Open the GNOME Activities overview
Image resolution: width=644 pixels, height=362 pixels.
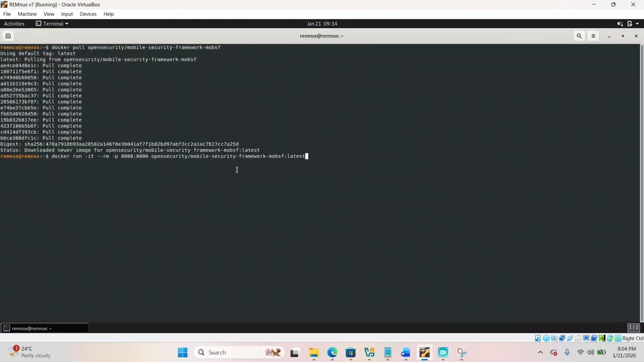pos(14,24)
